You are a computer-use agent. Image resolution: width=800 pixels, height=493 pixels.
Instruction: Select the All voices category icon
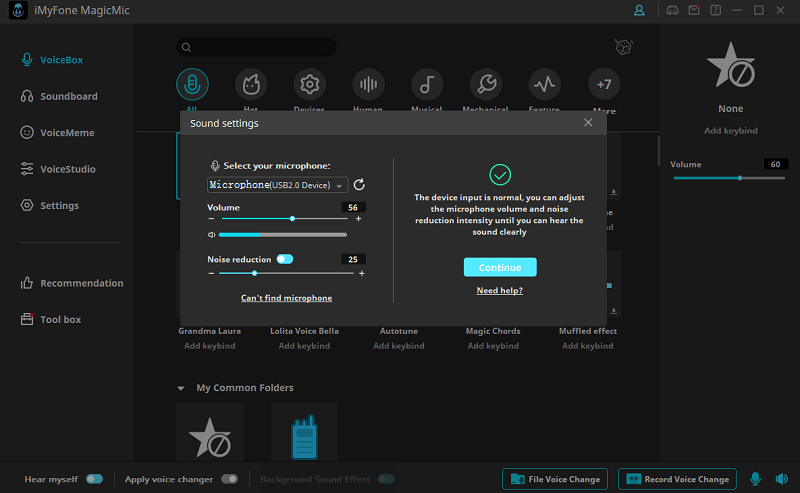pos(192,84)
